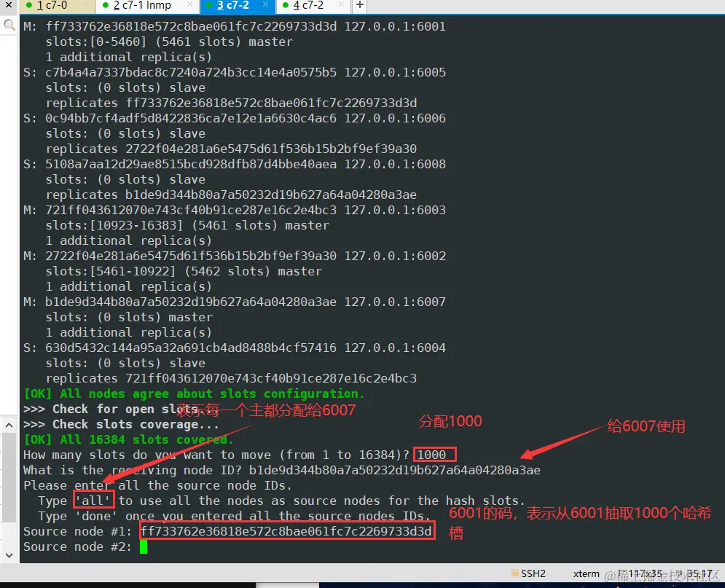Close the left side panel with X icon
The image size is (725, 588).
(8, 5)
